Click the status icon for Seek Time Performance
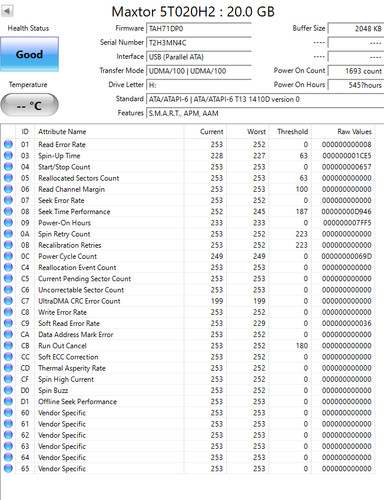The height and width of the screenshot is (500, 384). [8, 211]
